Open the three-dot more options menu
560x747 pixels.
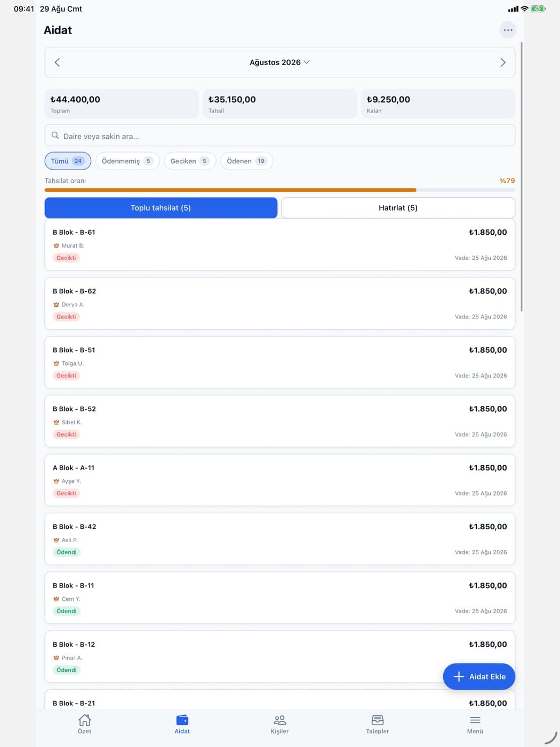click(508, 30)
